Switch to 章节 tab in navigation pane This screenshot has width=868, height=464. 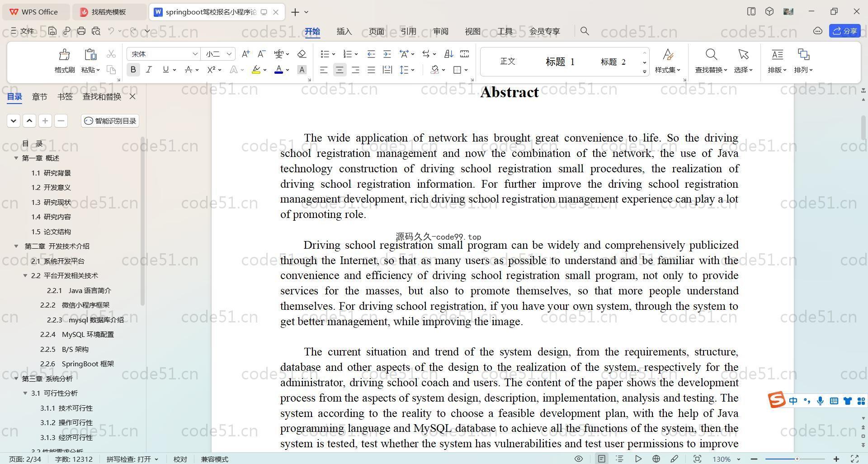[39, 96]
